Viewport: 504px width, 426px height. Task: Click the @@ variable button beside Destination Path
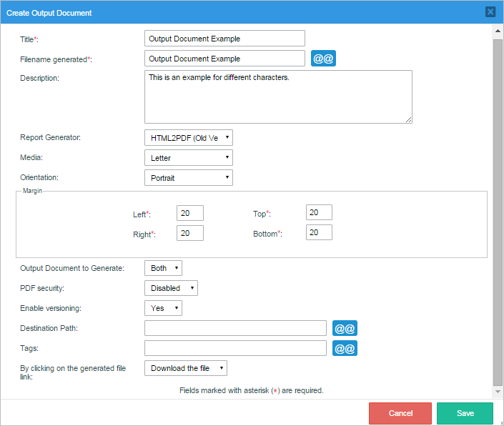click(345, 328)
